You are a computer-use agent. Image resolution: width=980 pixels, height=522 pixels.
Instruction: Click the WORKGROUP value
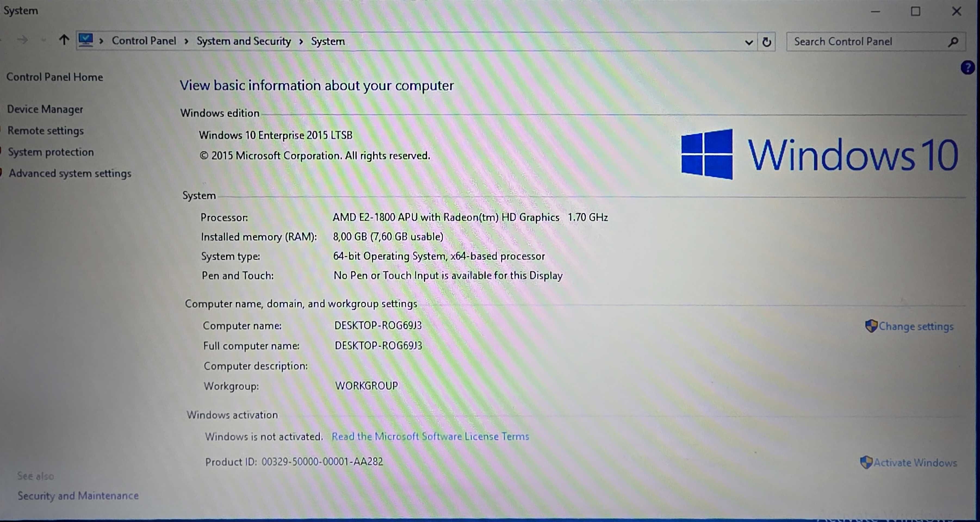point(366,386)
